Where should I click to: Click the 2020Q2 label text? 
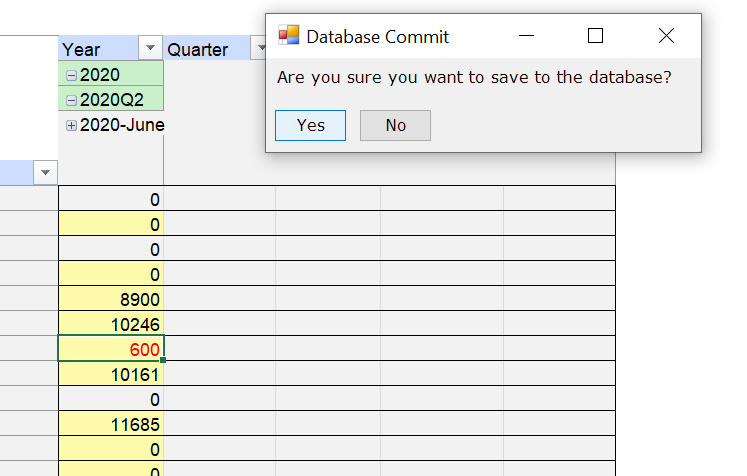111,100
